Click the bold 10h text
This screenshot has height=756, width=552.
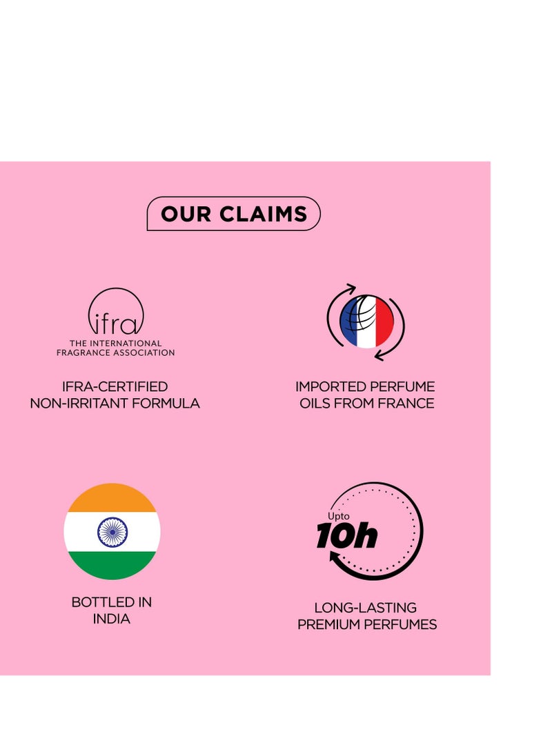click(x=346, y=535)
